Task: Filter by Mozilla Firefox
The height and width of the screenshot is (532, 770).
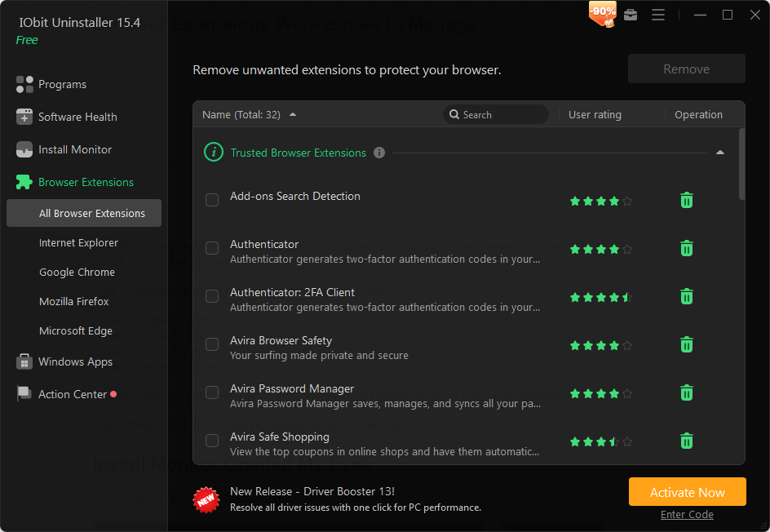Action: pos(73,302)
